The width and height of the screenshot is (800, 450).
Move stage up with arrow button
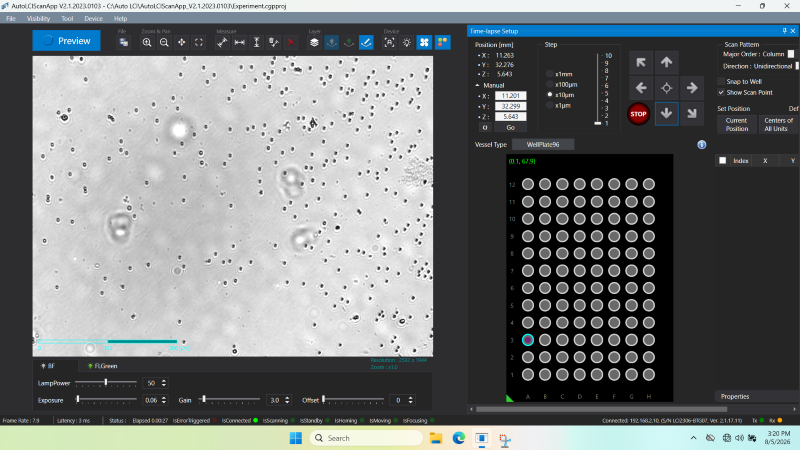pos(666,63)
